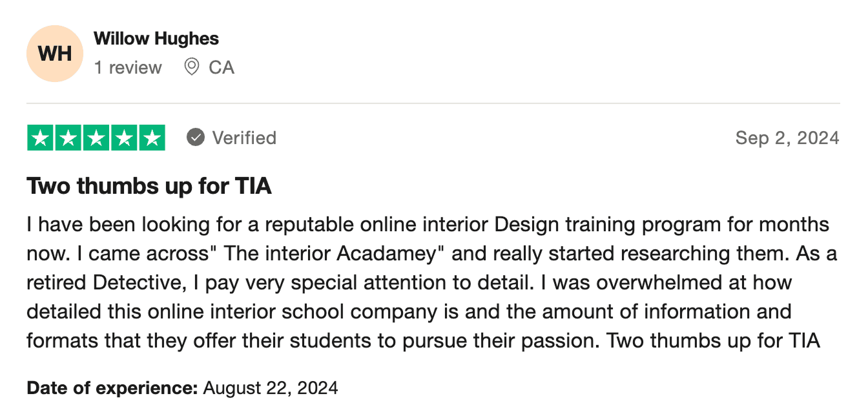Screen dimensions: 868x416
Task: Click the Verified checkmark badge icon
Action: pos(196,138)
